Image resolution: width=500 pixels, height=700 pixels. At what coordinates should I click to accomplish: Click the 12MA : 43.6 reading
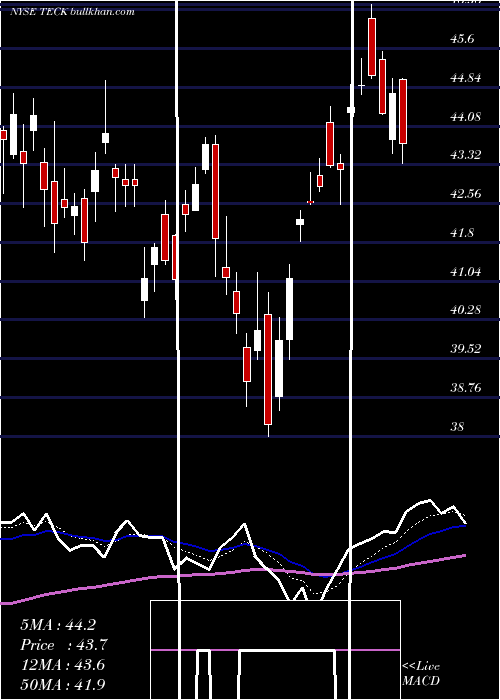coord(62,665)
